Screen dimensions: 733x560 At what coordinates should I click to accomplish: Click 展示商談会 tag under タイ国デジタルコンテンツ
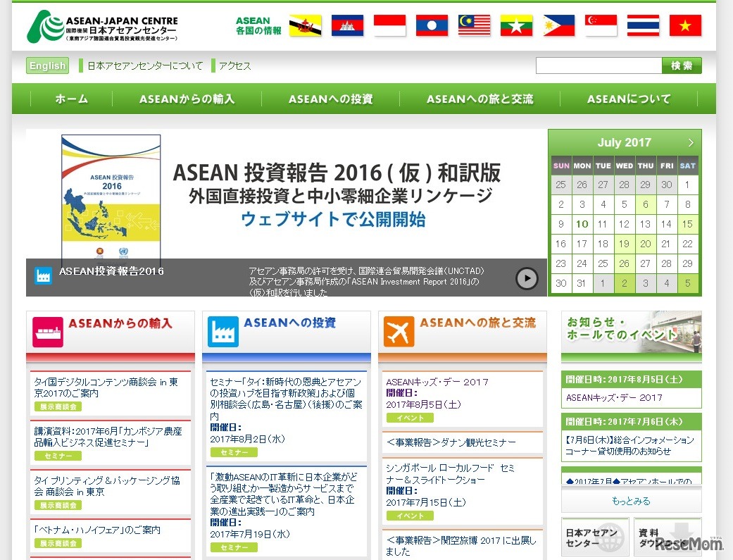[58, 406]
